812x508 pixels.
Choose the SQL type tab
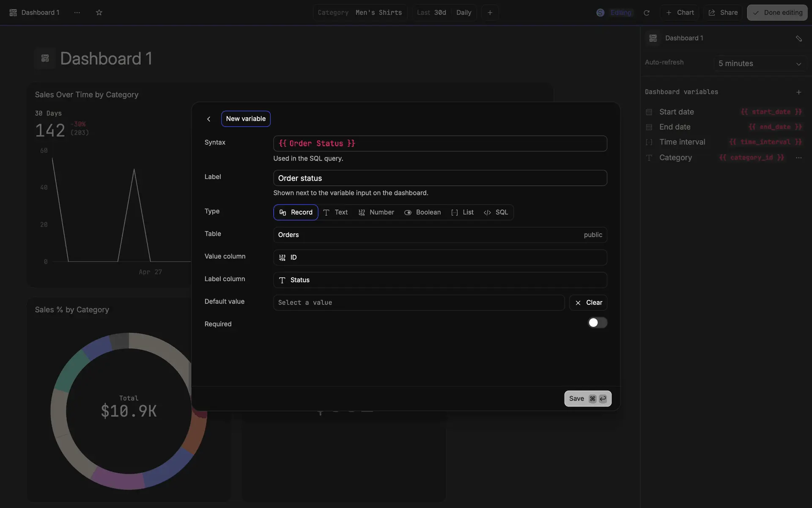coord(496,213)
